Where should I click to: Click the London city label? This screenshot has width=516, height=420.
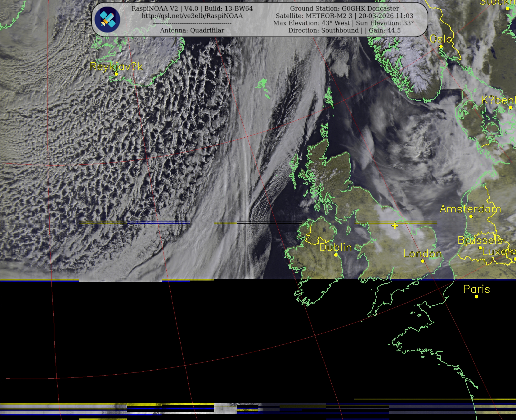click(x=422, y=253)
